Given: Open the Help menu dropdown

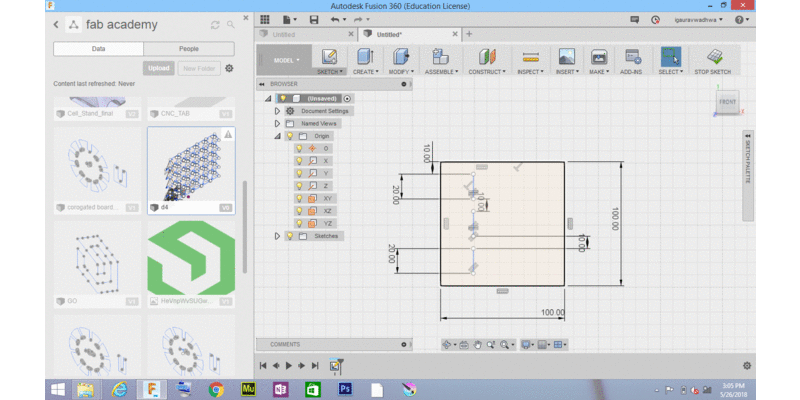Looking at the screenshot, I should coord(741,19).
